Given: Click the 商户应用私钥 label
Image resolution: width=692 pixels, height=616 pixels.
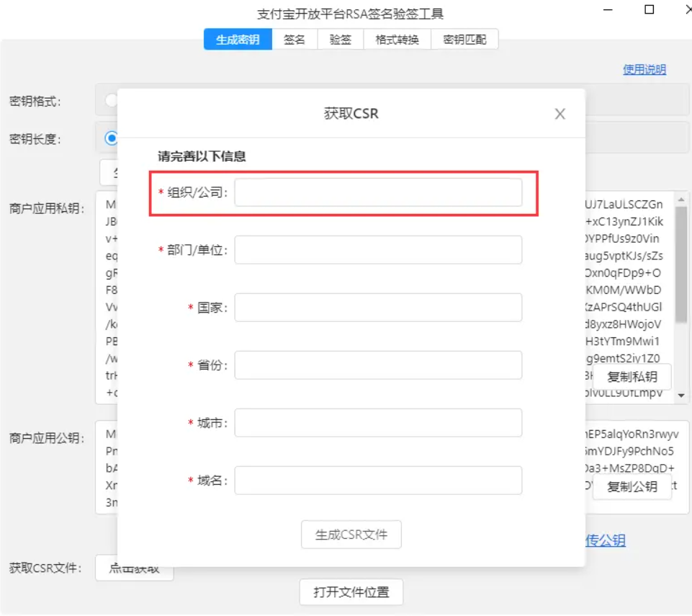Looking at the screenshot, I should coord(47,208).
